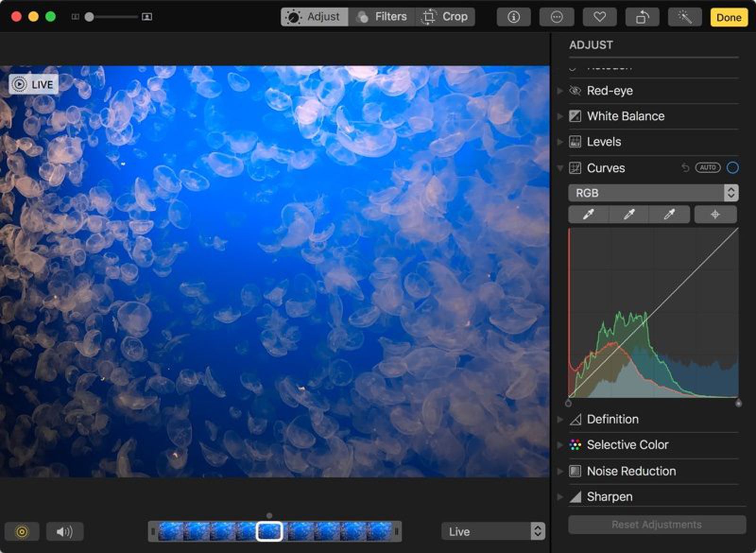Screen dimensions: 756x553
Task: Rotate the photo using the rotate icon
Action: (x=642, y=17)
